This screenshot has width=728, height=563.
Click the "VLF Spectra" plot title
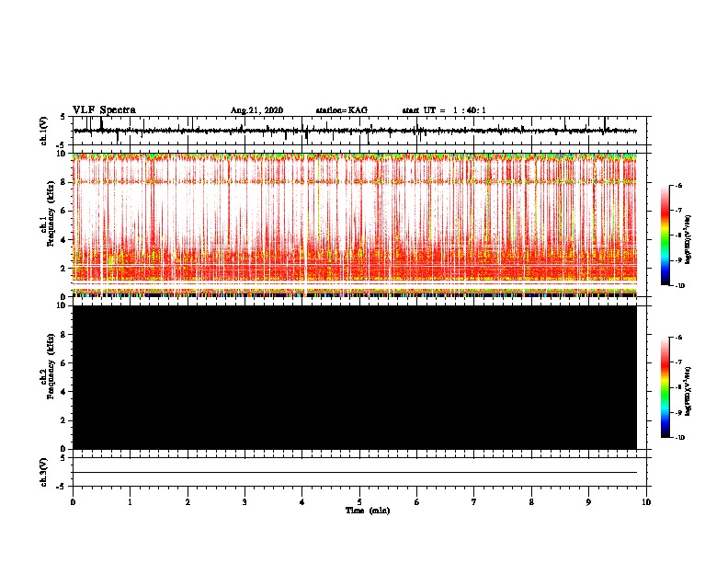(104, 110)
